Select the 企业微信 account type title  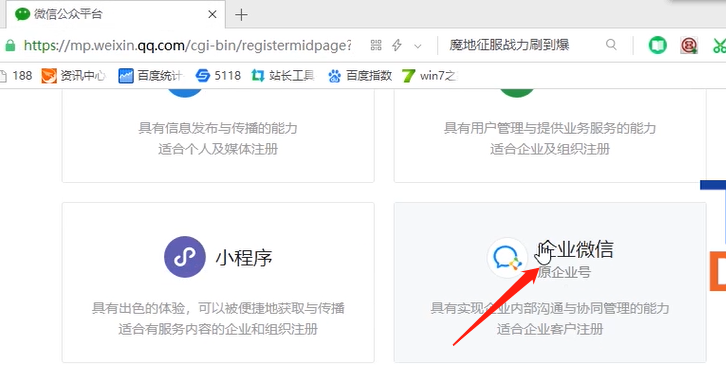(x=576, y=249)
